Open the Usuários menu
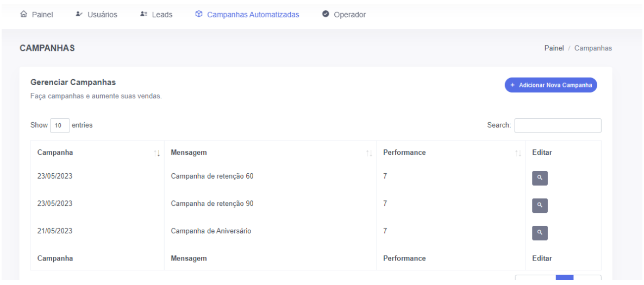The image size is (644, 285). point(96,15)
